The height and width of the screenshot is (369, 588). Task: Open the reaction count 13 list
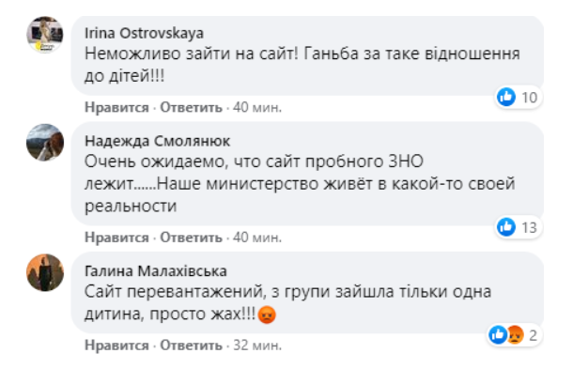[530, 227]
